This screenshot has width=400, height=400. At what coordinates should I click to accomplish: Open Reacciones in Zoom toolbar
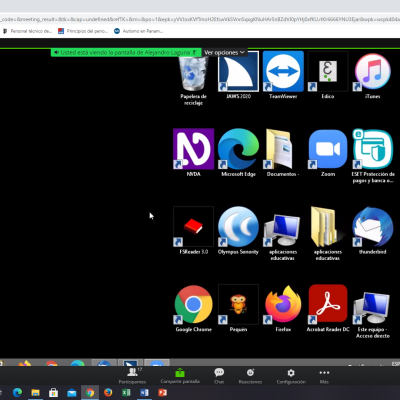pyautogui.click(x=250, y=376)
